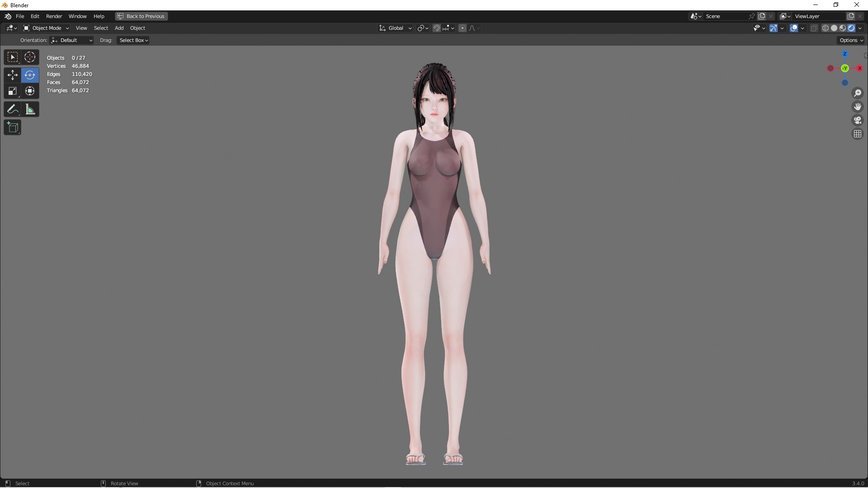Open the viewport Add menu
Viewport: 868px width, 488px height.
click(x=119, y=28)
